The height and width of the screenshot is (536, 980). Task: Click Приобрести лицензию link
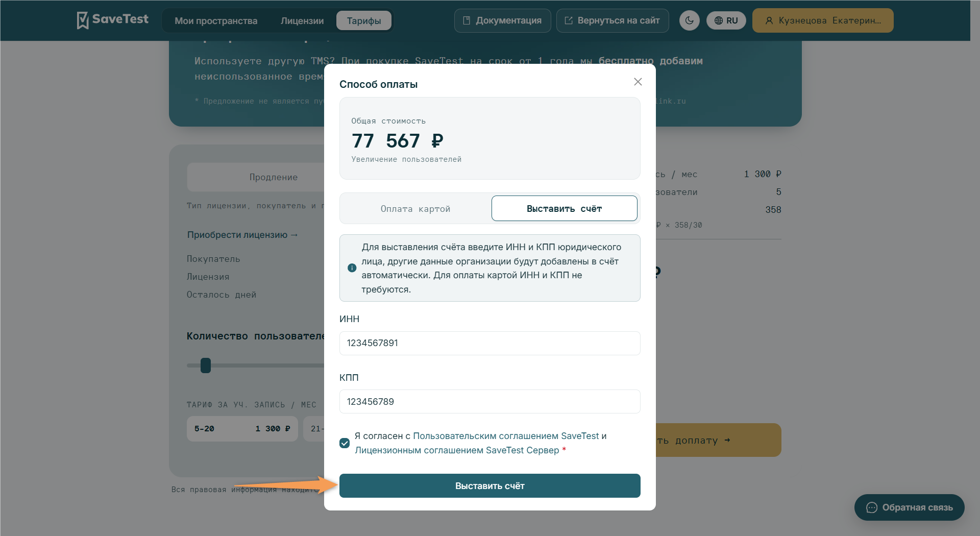click(242, 235)
